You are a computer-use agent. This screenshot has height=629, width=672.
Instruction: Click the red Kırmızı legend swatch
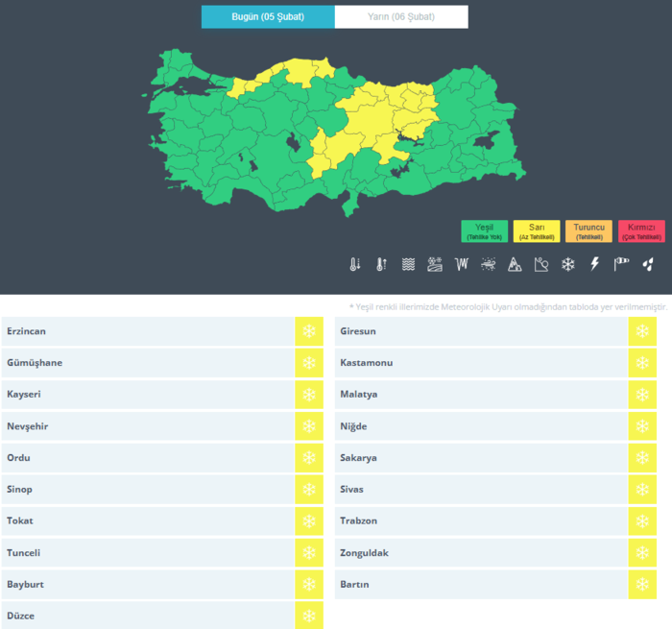(641, 231)
